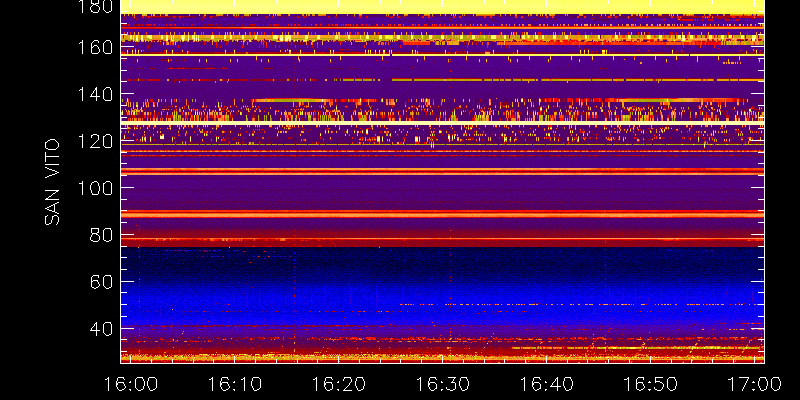
Task: Click the 180 frequency axis label
Action: (x=95, y=7)
